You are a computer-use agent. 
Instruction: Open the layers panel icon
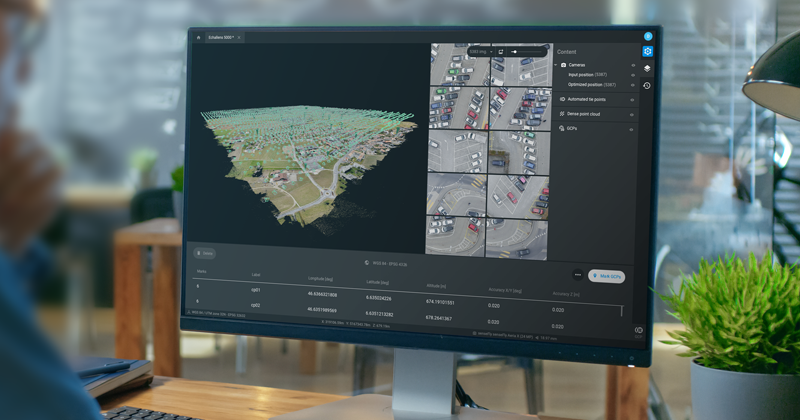click(x=647, y=69)
